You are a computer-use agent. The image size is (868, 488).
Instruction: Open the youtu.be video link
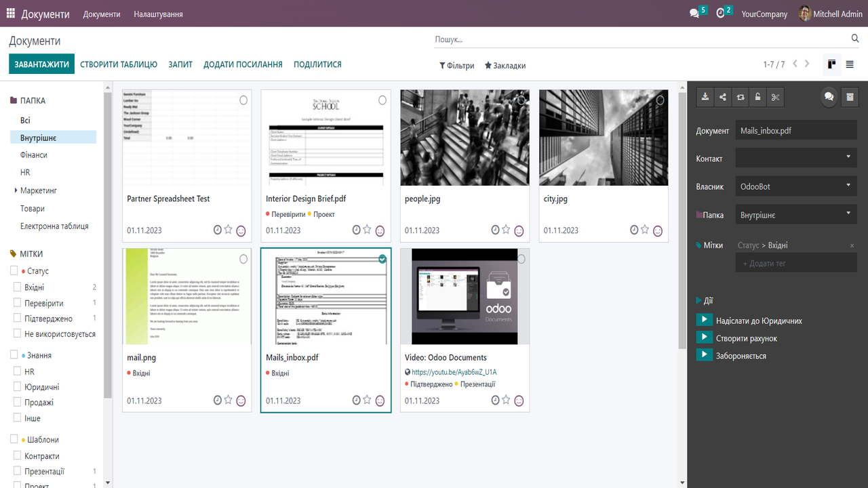[454, 372]
